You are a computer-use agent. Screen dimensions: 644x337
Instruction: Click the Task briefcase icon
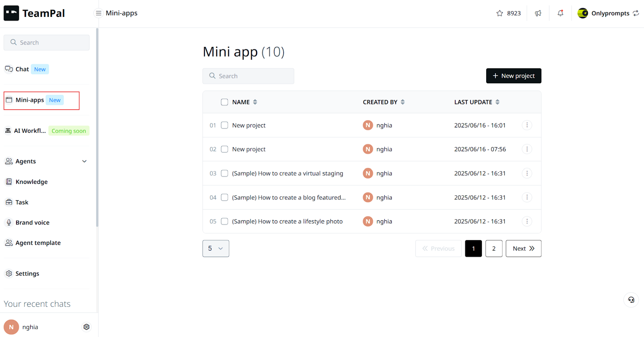click(x=9, y=202)
